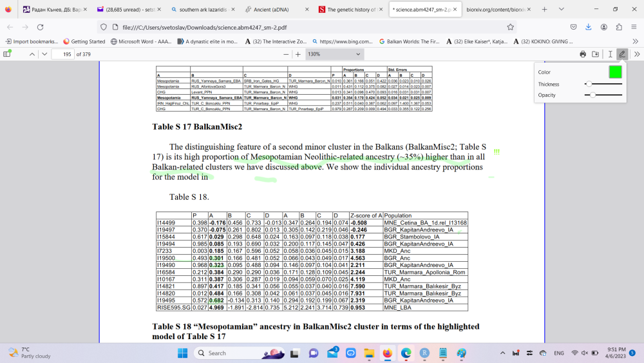
Task: Select the Text annotation tool
Action: [x=610, y=54]
